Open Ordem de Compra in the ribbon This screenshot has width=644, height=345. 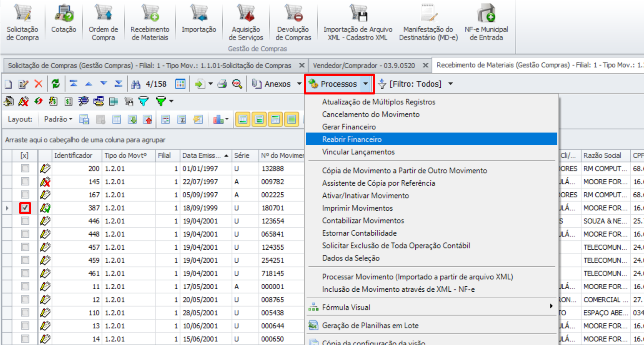tap(103, 22)
